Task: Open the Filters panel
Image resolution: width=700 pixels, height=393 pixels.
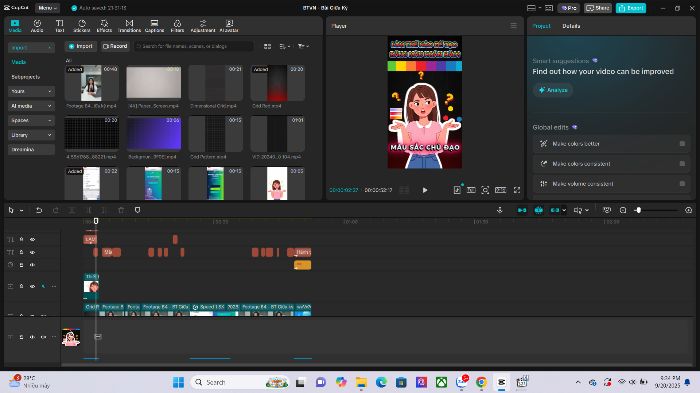Action: (177, 26)
